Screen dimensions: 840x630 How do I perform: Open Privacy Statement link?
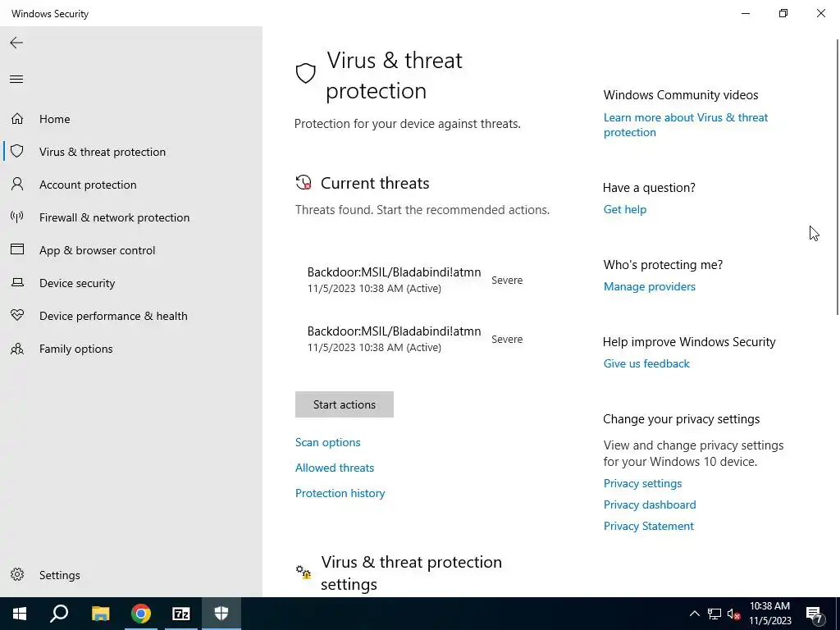[649, 526]
